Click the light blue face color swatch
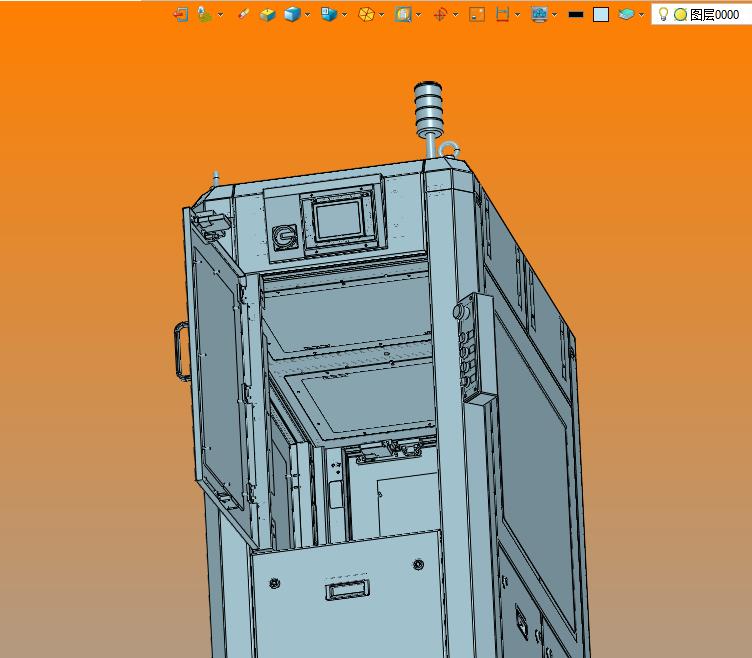 [601, 14]
